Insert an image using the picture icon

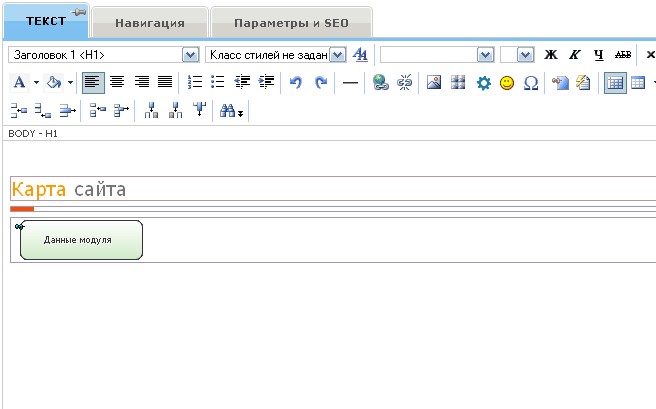click(434, 83)
